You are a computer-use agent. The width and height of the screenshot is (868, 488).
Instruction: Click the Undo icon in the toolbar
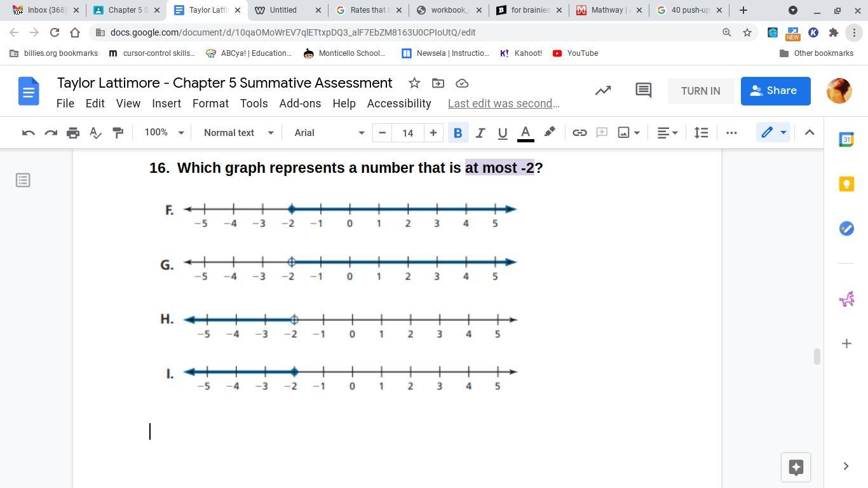pyautogui.click(x=28, y=133)
